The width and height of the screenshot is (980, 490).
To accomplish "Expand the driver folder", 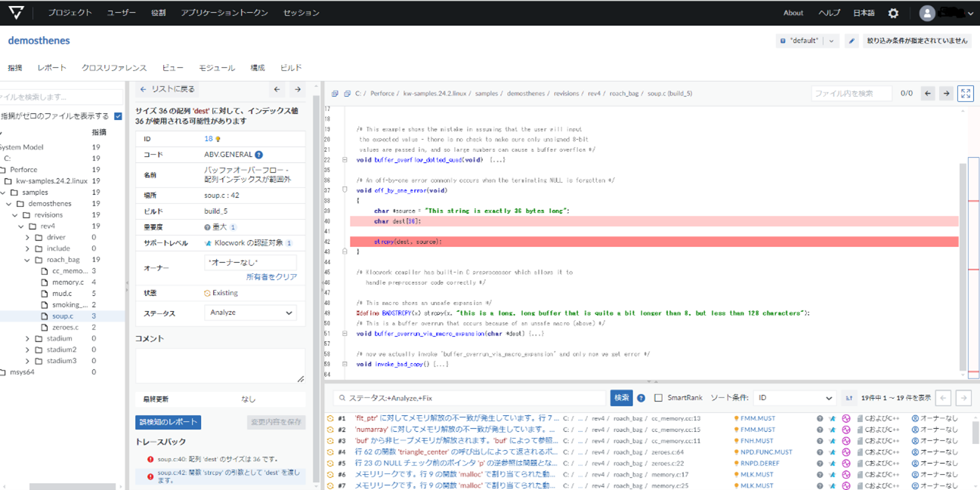I will point(28,237).
